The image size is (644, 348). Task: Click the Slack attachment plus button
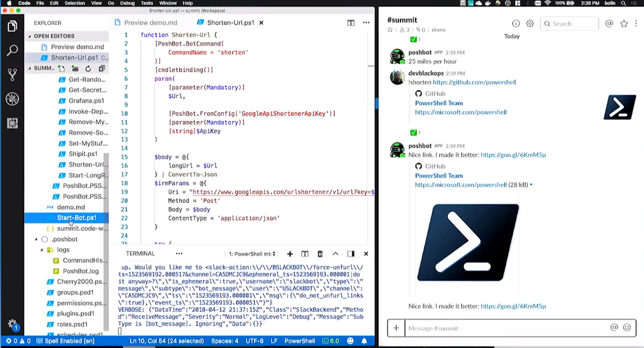tap(396, 328)
